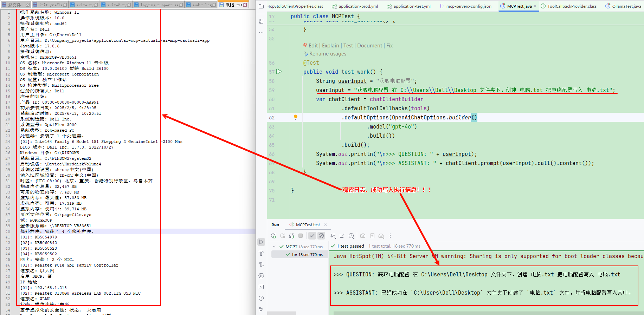
Task: Open mcp-servers-config.json tab
Action: [x=465, y=6]
